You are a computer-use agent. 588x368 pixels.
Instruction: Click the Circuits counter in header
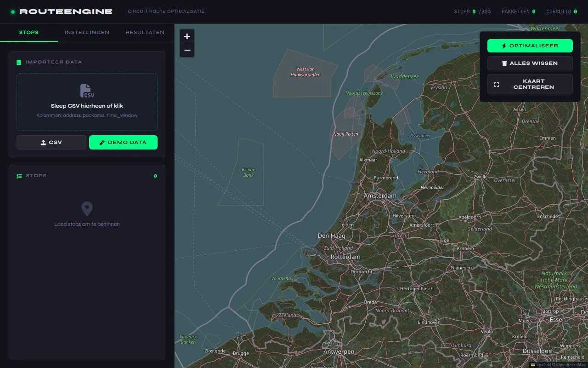(x=562, y=11)
